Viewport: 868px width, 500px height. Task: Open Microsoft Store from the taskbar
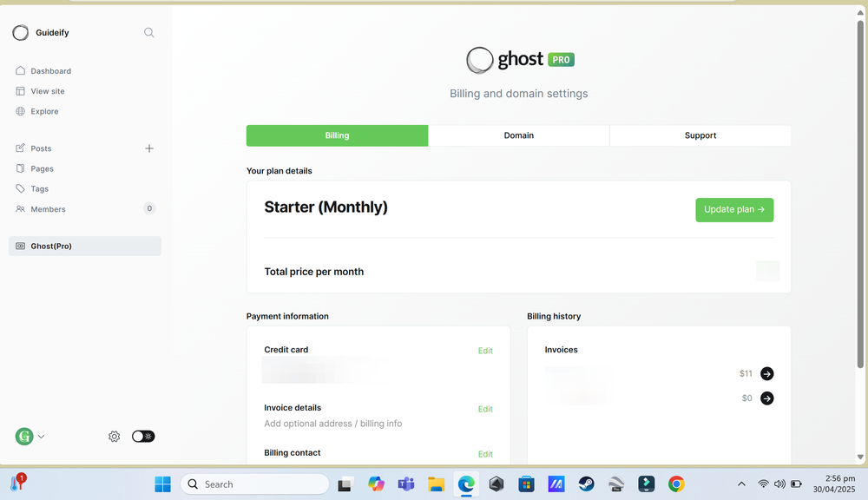pos(526,484)
